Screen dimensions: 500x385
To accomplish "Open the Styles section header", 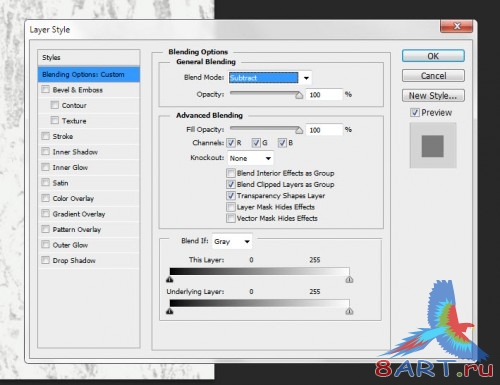I will pyautogui.click(x=89, y=57).
